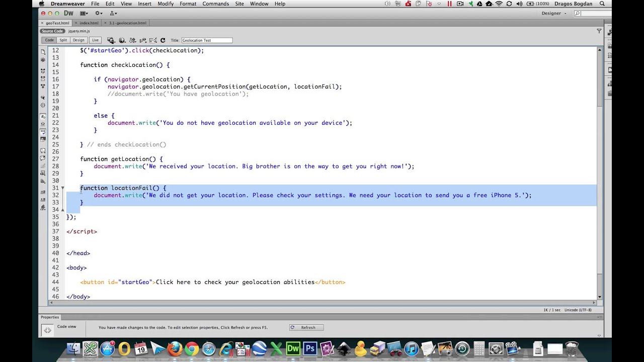
Task: Click the vertical scrollbar of the code editor
Action: point(599,173)
